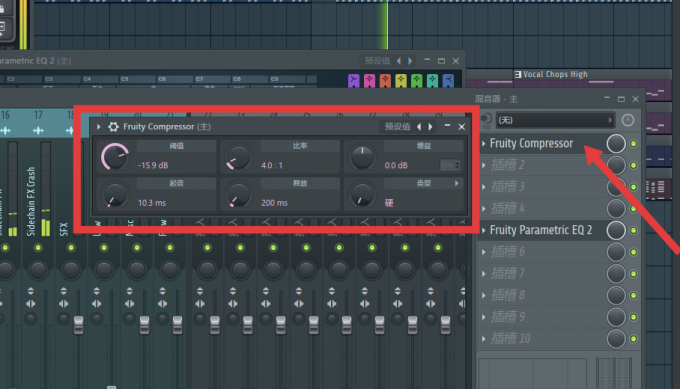680x389 pixels.
Task: Click the 插槽 7 slot mix knob
Action: tap(616, 274)
